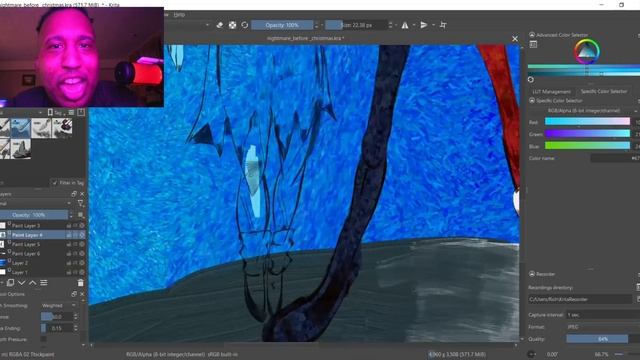This screenshot has width=640, height=360.
Task: Open dropdown next to horizontal mirror tool
Action: coord(413,25)
